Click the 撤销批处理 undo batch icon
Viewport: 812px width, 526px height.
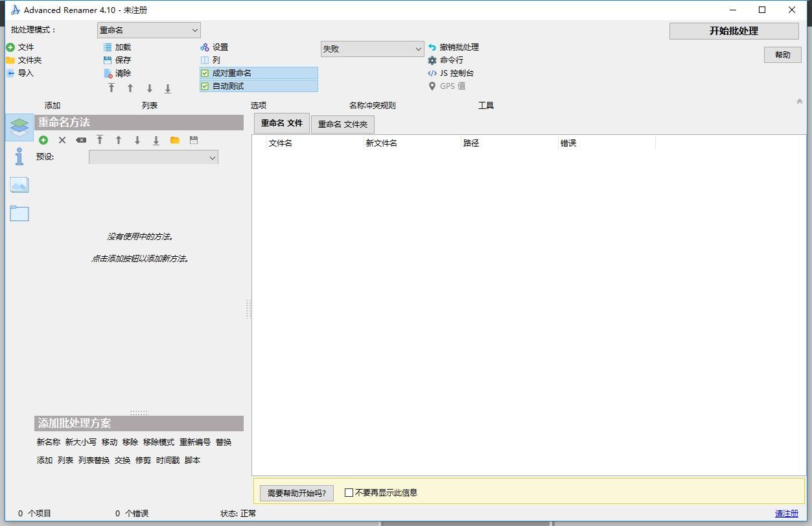click(432, 47)
